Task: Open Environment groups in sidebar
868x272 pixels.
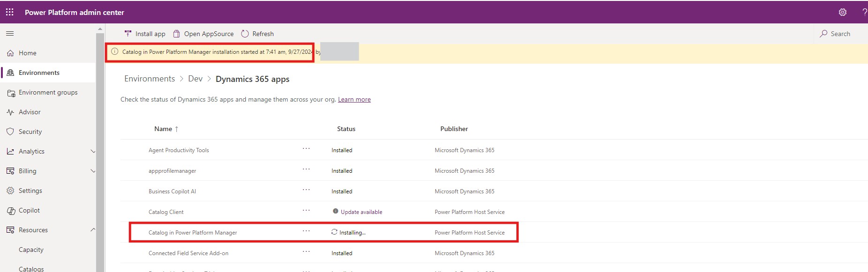Action: tap(48, 93)
